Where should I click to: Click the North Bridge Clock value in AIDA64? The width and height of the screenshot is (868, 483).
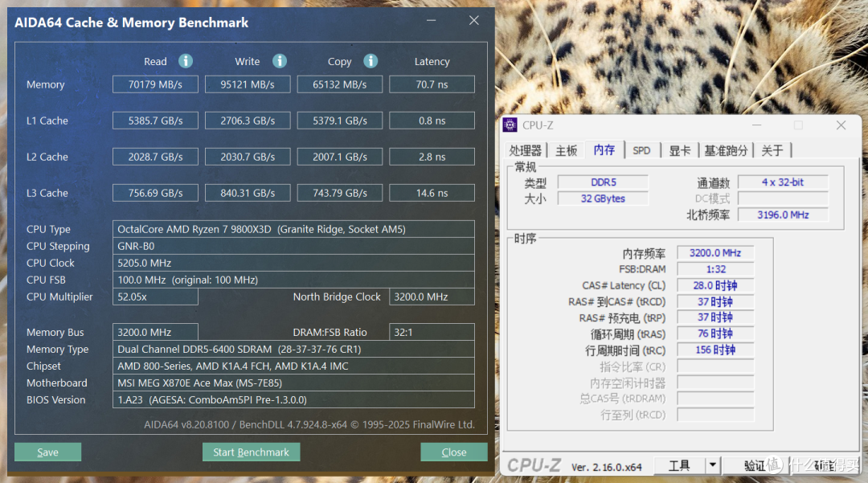[432, 297]
